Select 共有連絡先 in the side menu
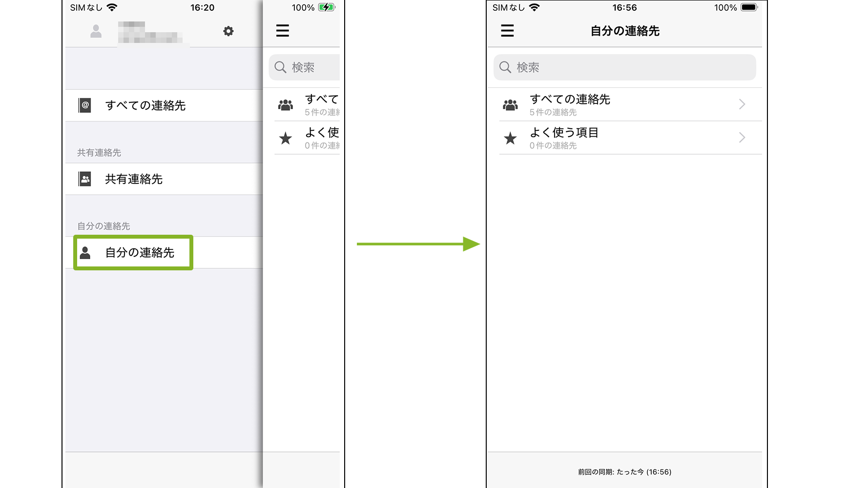The width and height of the screenshot is (868, 488). pyautogui.click(x=134, y=179)
